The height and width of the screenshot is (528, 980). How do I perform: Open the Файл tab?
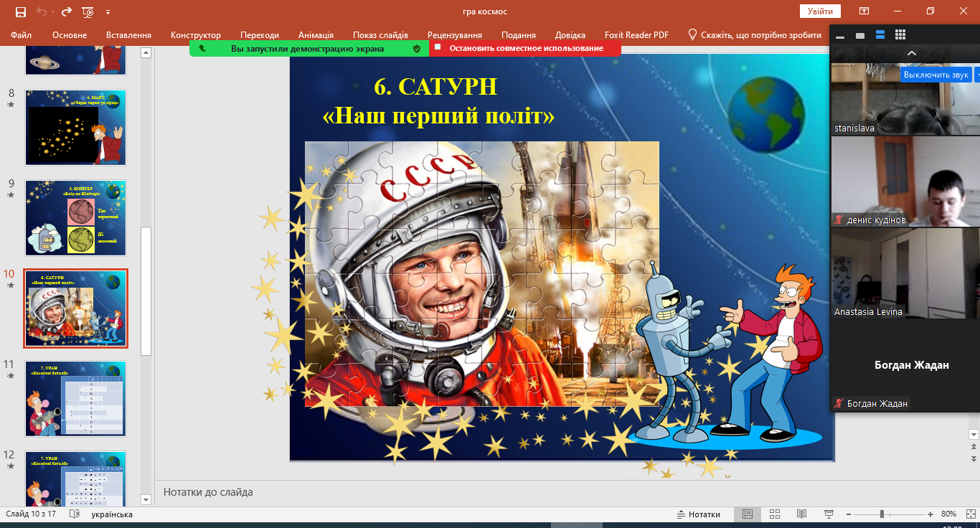pos(22,34)
